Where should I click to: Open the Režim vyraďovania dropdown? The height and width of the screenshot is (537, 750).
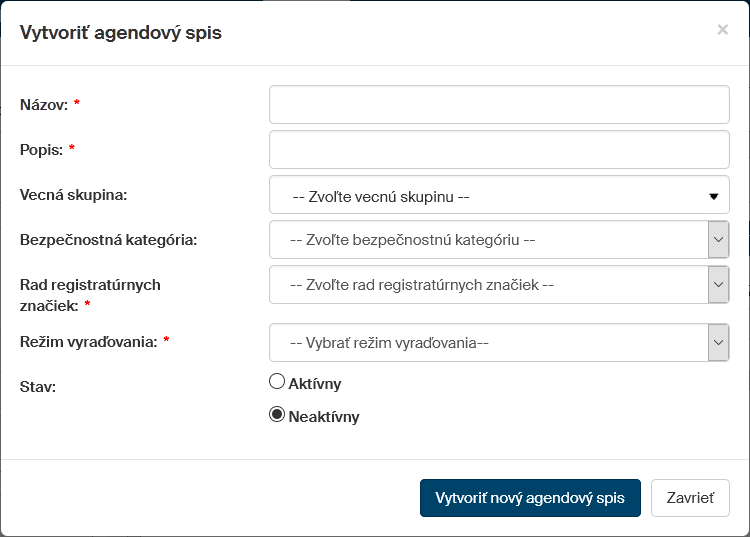pos(489,343)
